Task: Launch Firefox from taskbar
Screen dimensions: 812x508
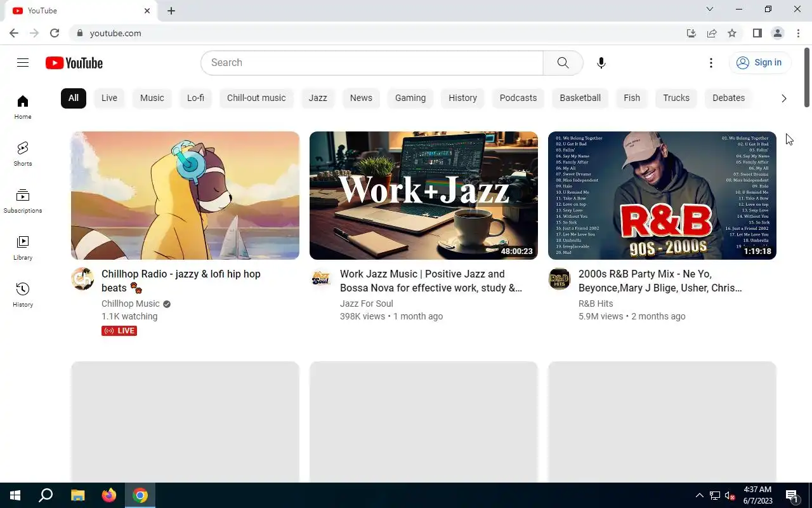Action: click(109, 495)
